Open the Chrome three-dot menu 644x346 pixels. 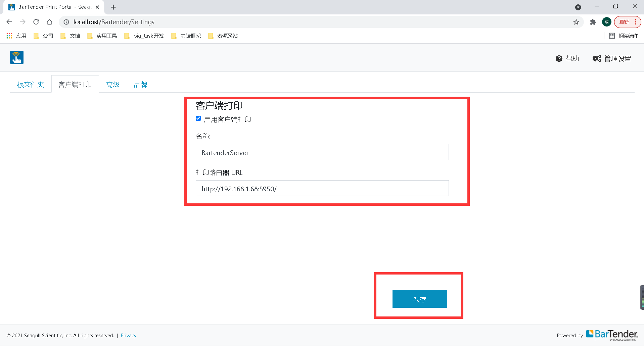pos(635,22)
